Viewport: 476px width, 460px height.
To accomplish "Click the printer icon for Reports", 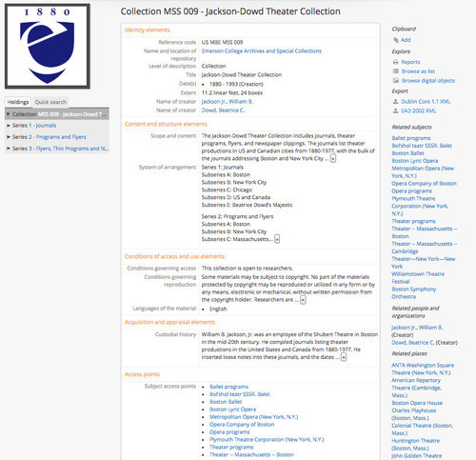I will click(x=396, y=62).
